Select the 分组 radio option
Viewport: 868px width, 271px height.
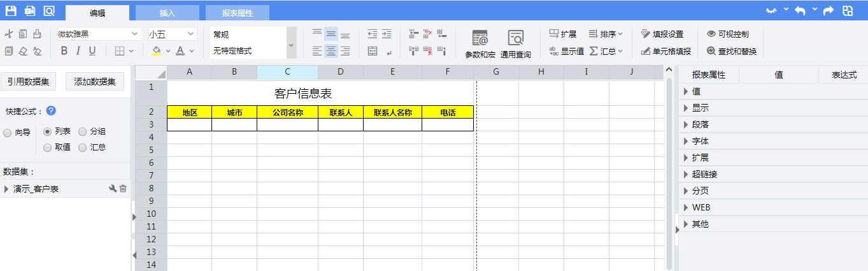pyautogui.click(x=83, y=132)
